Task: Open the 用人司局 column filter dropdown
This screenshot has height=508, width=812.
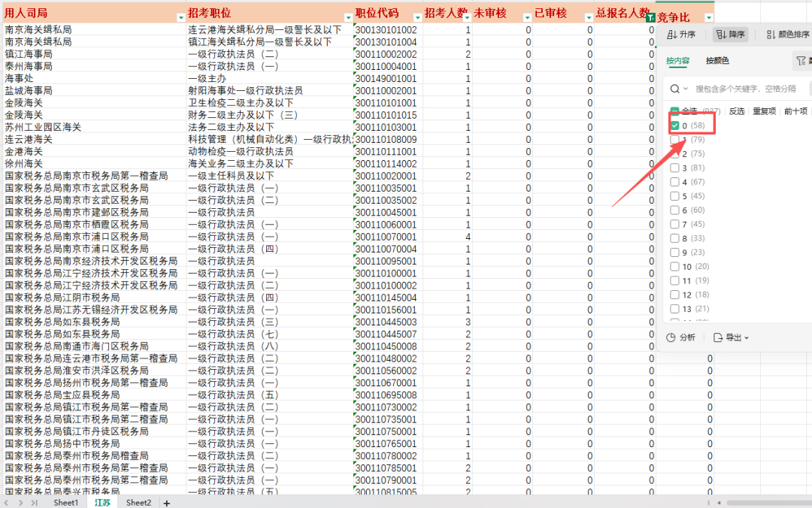Action: pyautogui.click(x=180, y=17)
